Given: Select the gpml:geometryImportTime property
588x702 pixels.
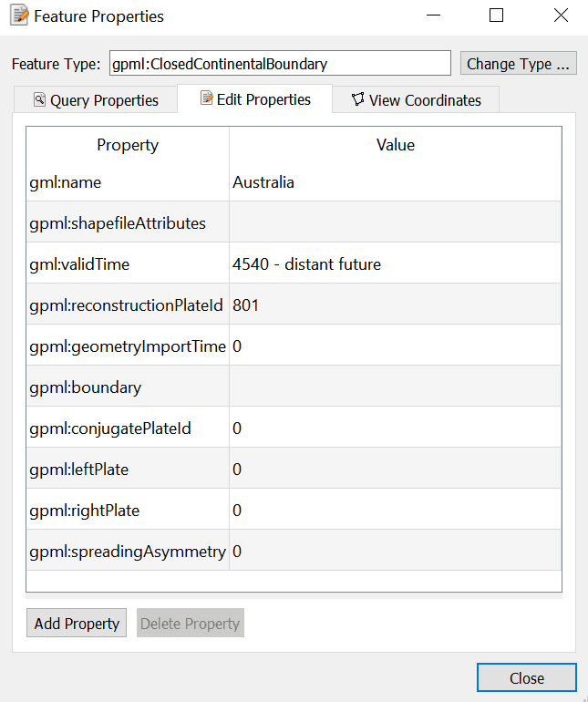Looking at the screenshot, I should (128, 346).
